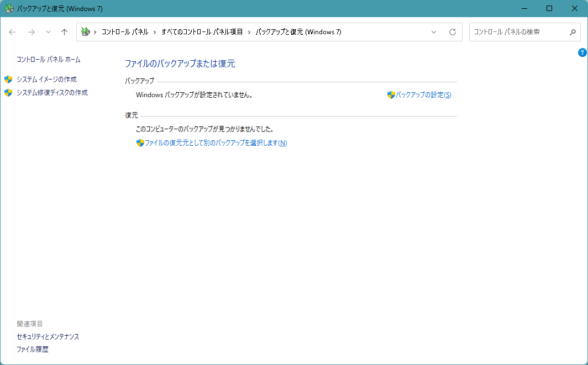Click text Windows バックアップが設定されていません。

(x=195, y=95)
